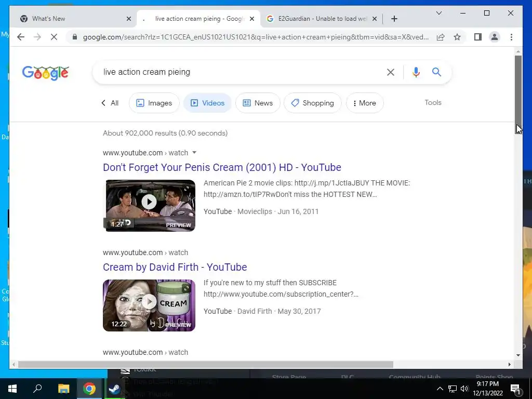Click the scroll right arrow
The width and height of the screenshot is (532, 399).
[x=509, y=364]
